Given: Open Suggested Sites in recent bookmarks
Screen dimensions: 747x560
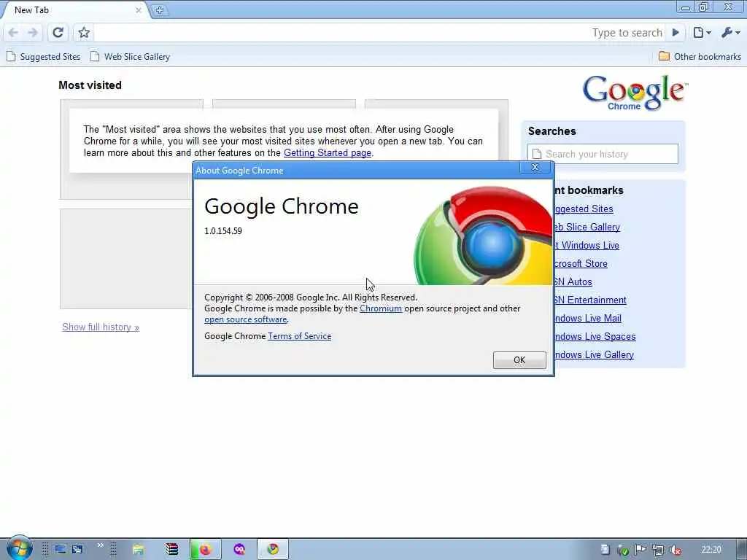Looking at the screenshot, I should tap(584, 209).
